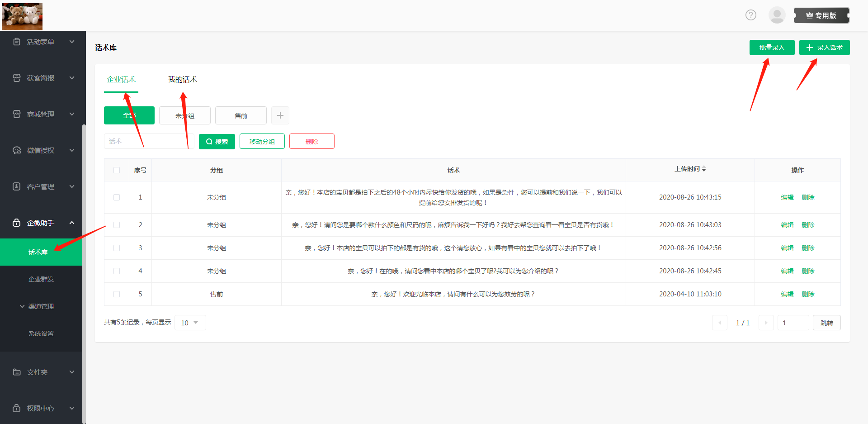
Task: Go to previous page arrow
Action: 720,323
